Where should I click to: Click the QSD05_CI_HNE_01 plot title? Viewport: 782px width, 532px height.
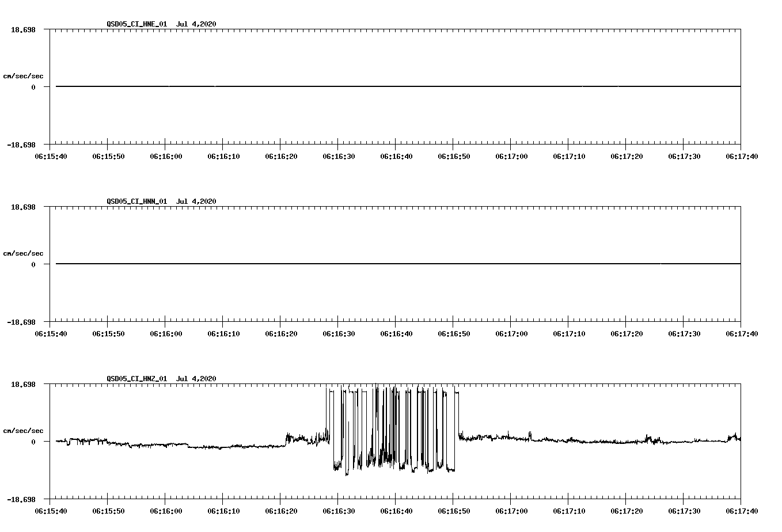(x=161, y=24)
